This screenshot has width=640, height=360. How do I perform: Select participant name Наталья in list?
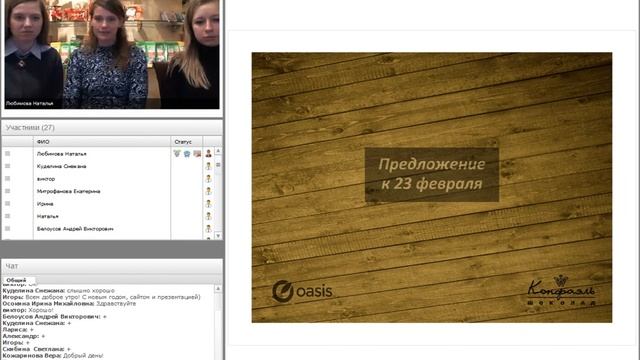48,216
